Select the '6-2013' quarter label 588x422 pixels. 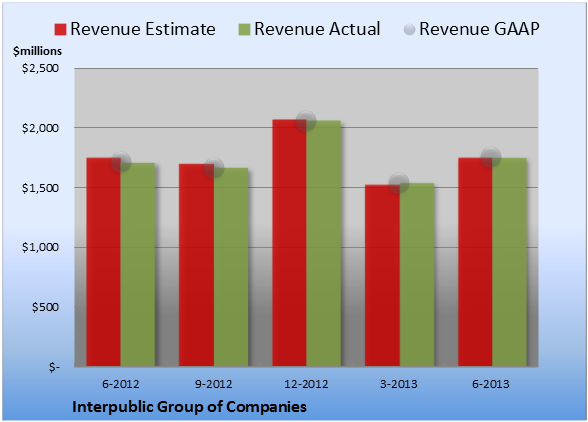coord(491,384)
